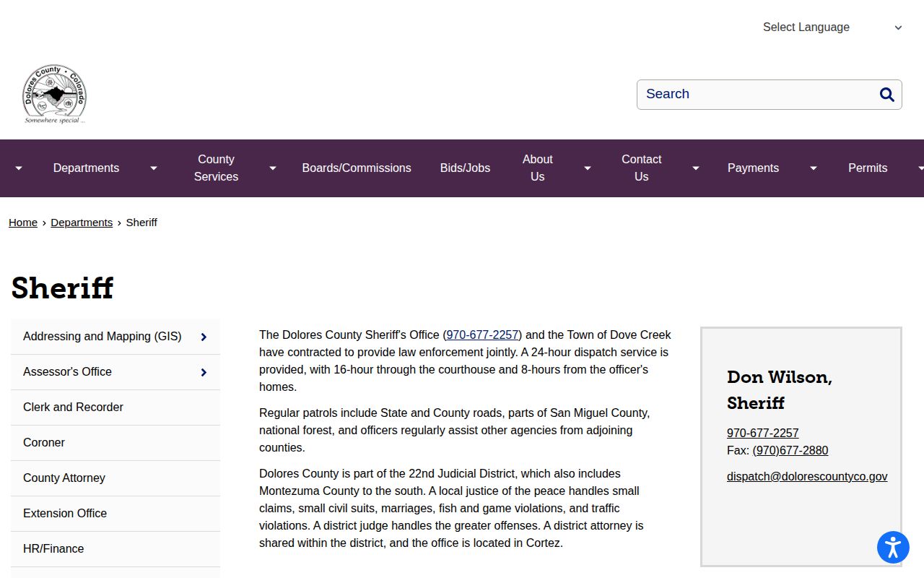
Task: Open the accessibility options button
Action: coord(893,547)
